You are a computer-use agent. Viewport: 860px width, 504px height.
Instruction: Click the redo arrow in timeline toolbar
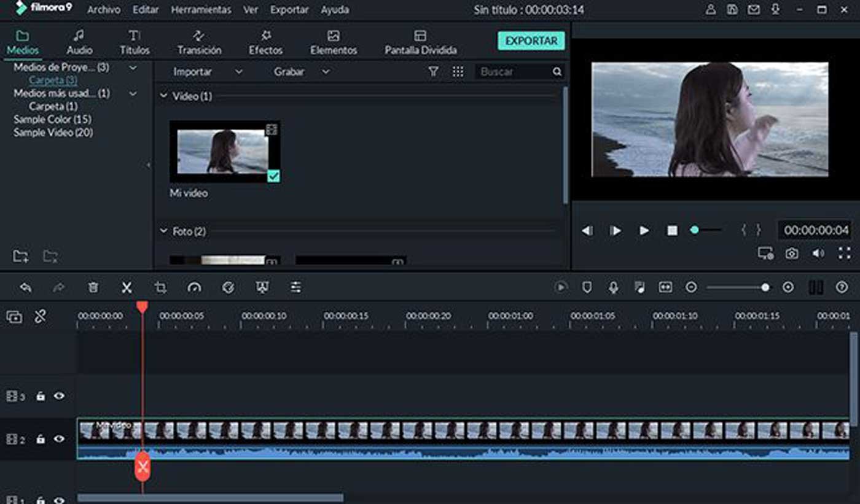tap(59, 287)
